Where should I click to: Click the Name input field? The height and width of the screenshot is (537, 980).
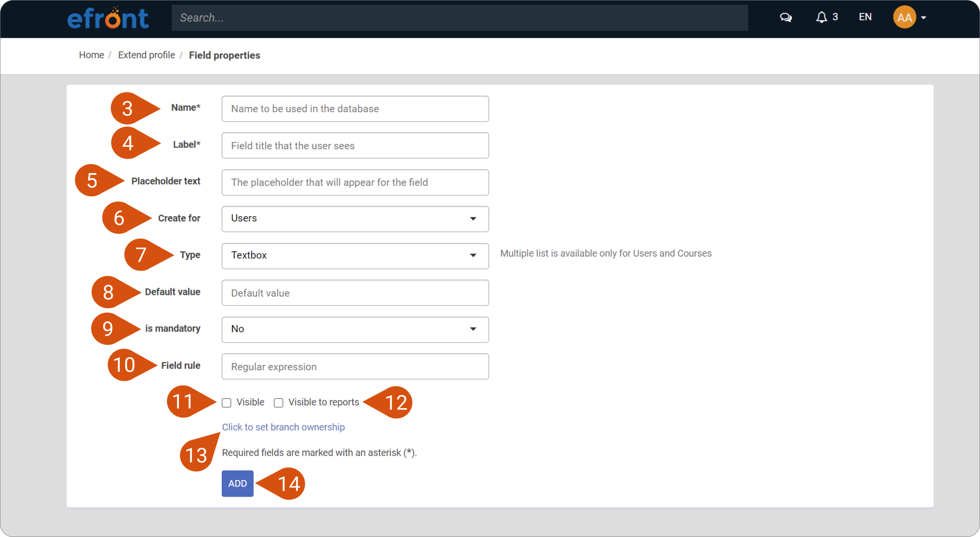(x=355, y=109)
